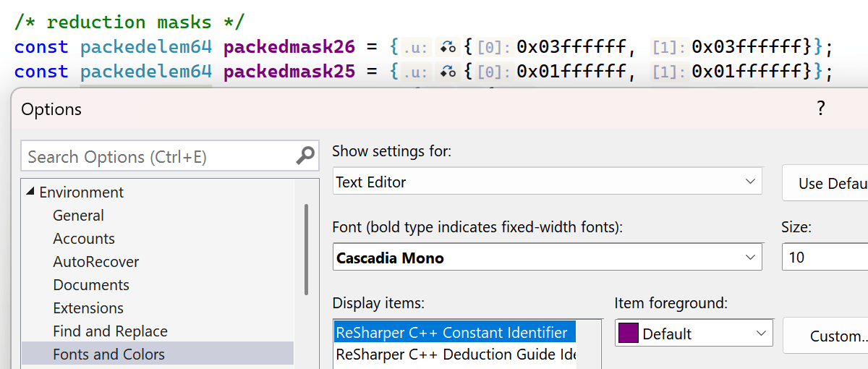The width and height of the screenshot is (868, 369).
Task: Click the inlay hint icon on packedmask26 line
Action: (x=448, y=48)
